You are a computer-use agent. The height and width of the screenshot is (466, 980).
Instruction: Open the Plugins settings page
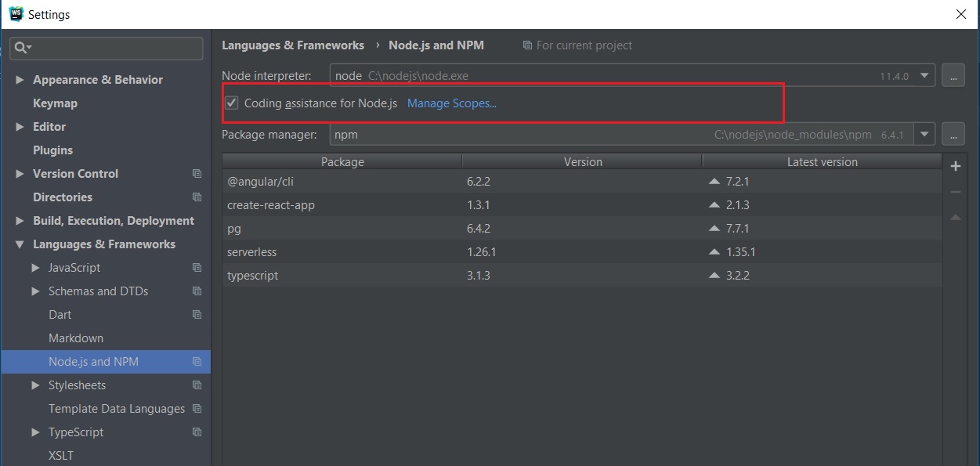52,150
